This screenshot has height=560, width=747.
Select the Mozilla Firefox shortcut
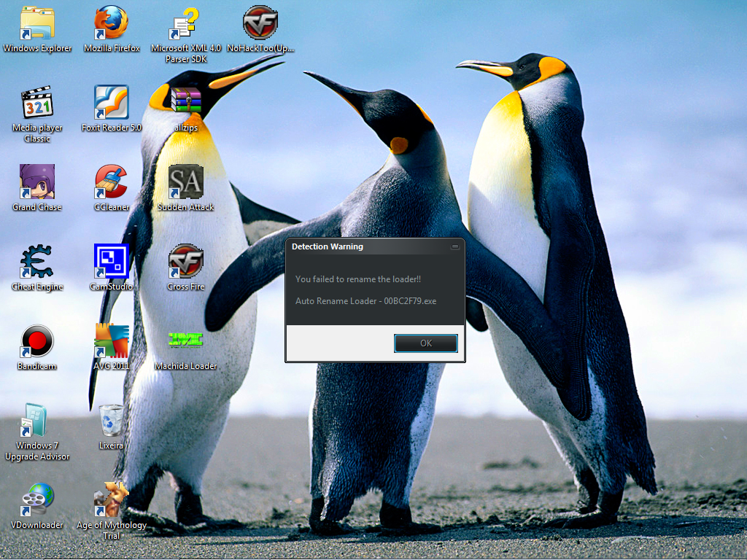(112, 24)
